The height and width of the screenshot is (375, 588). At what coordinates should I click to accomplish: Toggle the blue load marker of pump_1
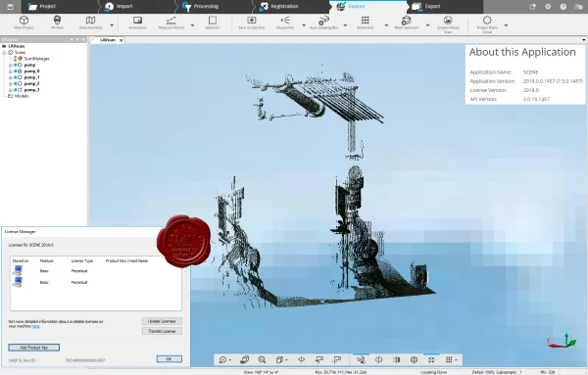pyautogui.click(x=16, y=77)
